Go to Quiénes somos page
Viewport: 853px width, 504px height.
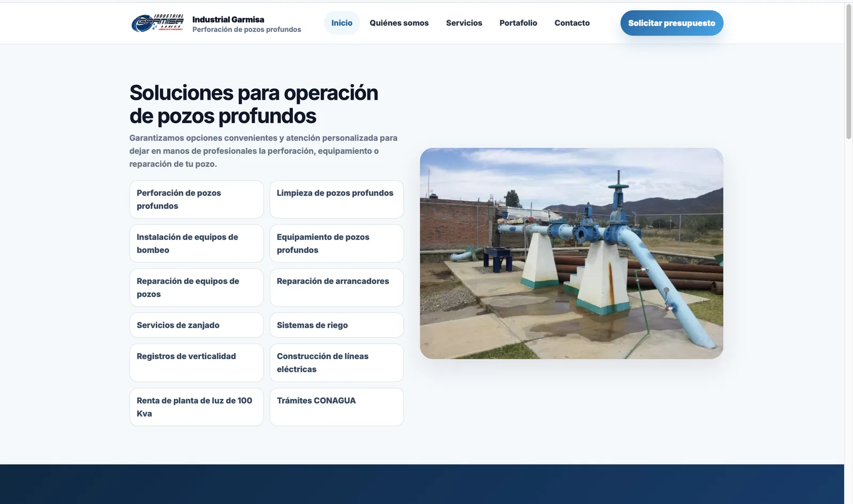tap(399, 23)
